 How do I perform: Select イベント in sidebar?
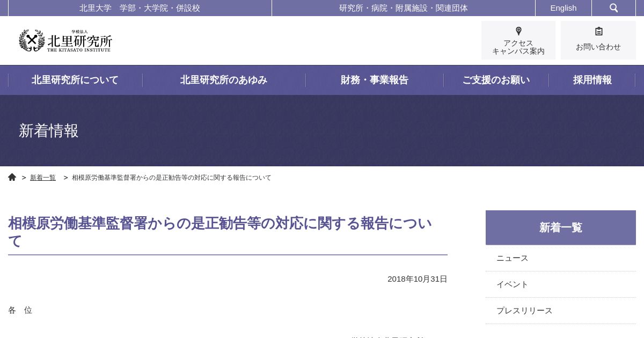tap(561, 284)
